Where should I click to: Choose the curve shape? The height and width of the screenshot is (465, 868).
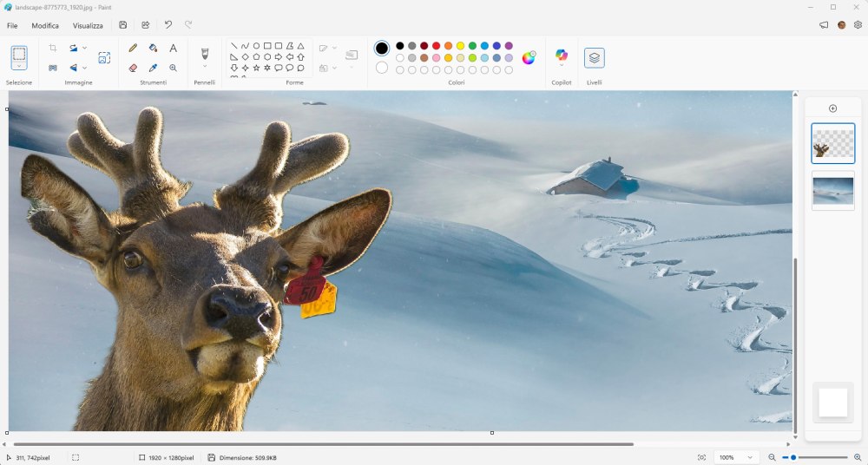pyautogui.click(x=246, y=46)
